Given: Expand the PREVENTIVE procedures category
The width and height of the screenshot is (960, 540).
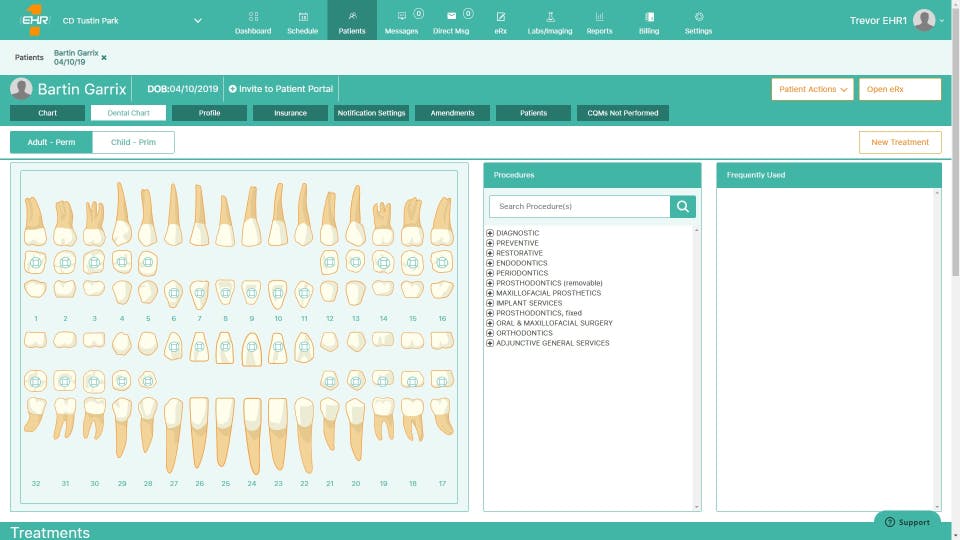Looking at the screenshot, I should coord(490,243).
